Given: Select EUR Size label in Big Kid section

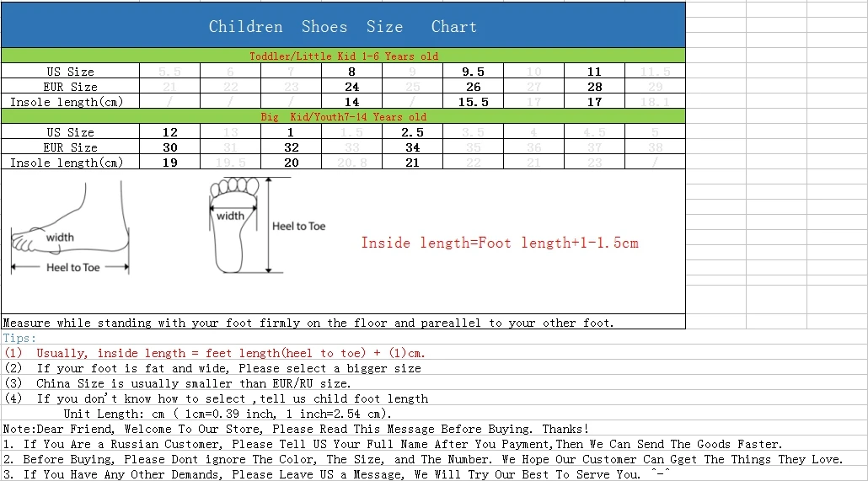Looking at the screenshot, I should pyautogui.click(x=70, y=147).
